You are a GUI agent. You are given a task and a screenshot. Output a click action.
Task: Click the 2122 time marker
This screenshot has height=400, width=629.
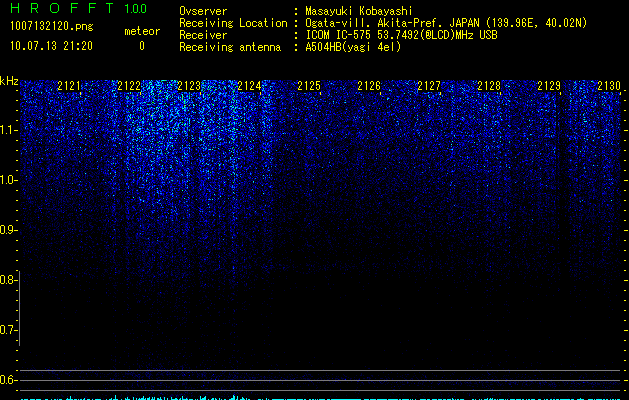[129, 86]
